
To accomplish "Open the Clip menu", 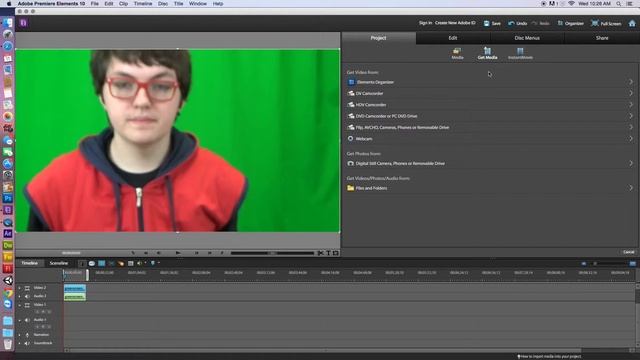I will (123, 4).
